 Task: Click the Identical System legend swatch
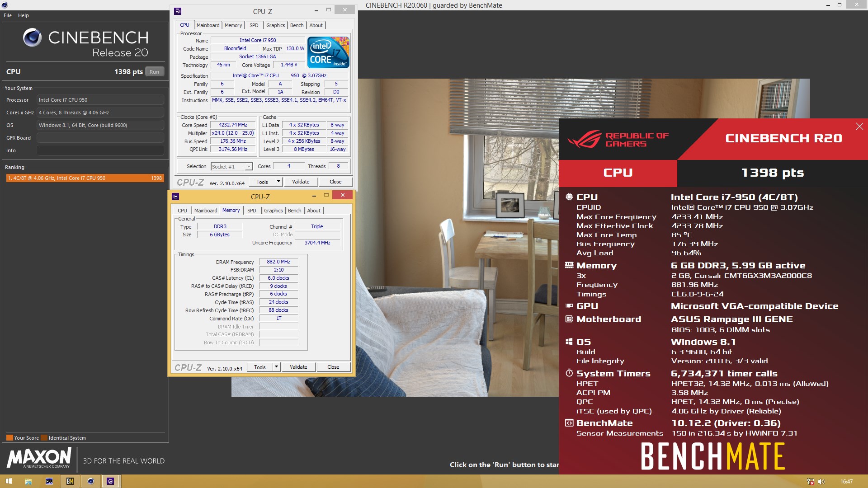[44, 437]
